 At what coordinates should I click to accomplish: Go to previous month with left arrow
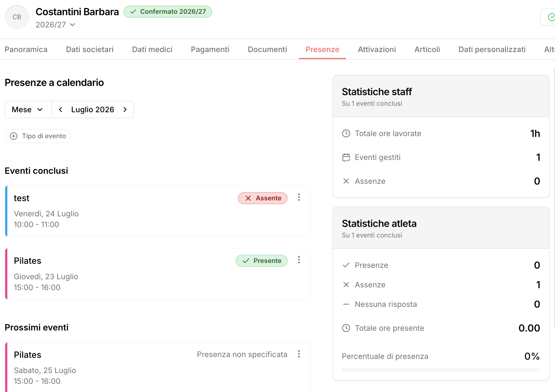pos(61,110)
